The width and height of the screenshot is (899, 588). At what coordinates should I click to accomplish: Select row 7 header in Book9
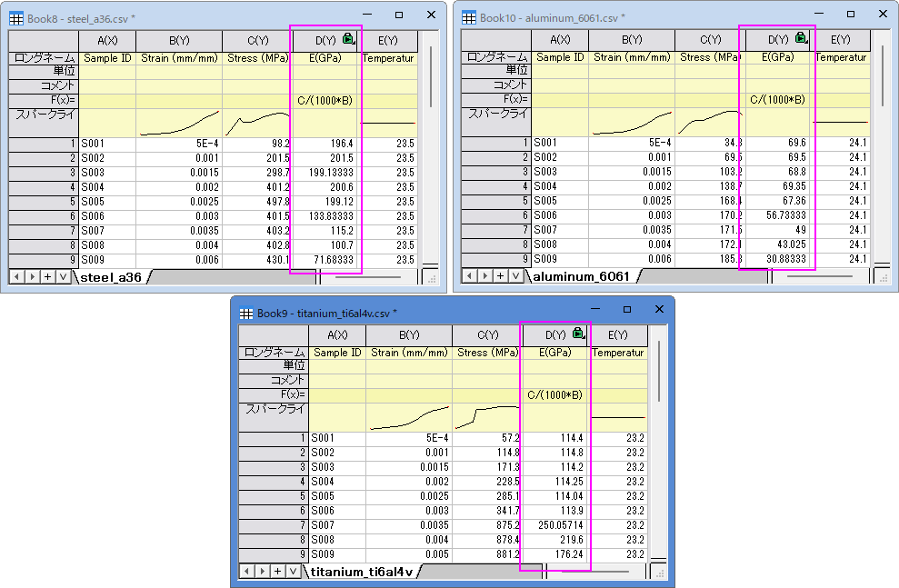(x=274, y=525)
